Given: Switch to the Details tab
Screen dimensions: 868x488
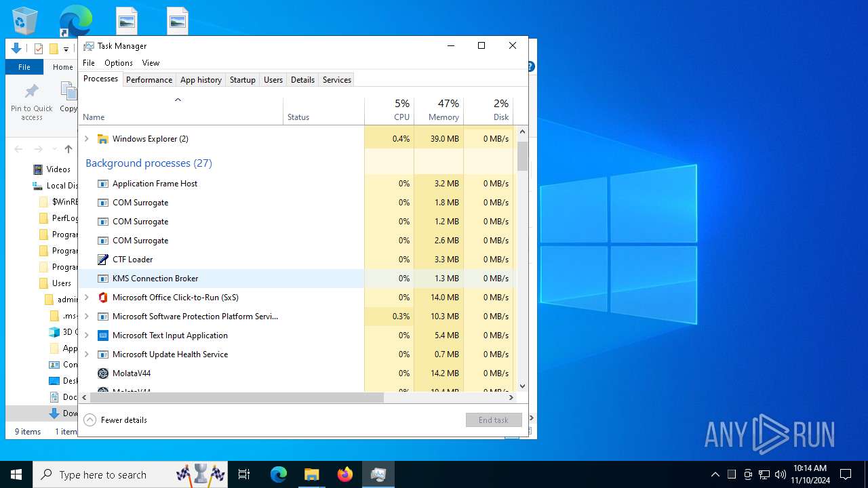Looking at the screenshot, I should tap(302, 80).
